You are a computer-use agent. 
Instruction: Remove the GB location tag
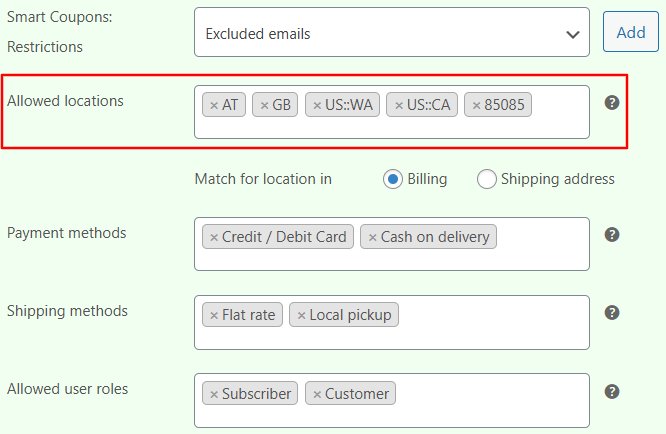264,105
